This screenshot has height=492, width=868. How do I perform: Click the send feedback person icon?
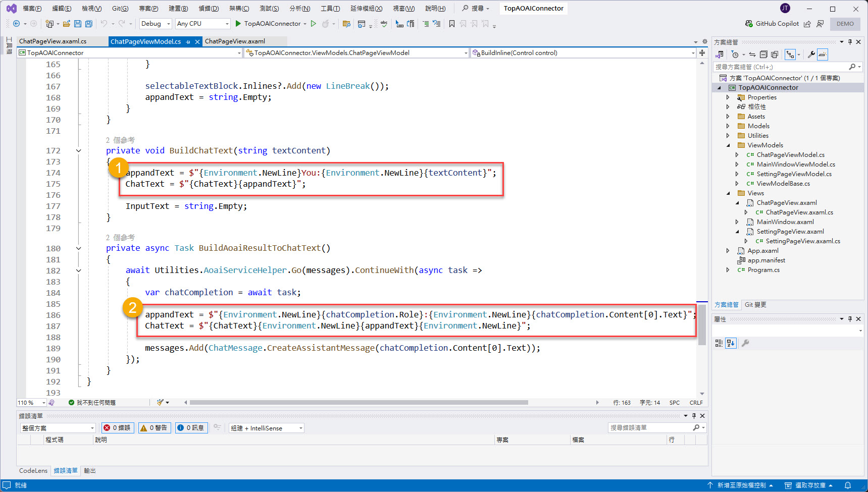[x=820, y=24]
